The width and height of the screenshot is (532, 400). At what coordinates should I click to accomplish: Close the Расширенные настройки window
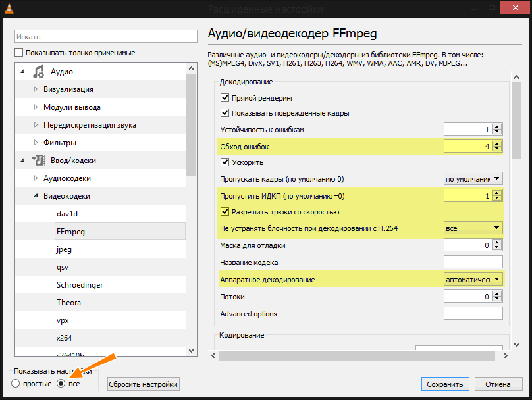[516, 7]
